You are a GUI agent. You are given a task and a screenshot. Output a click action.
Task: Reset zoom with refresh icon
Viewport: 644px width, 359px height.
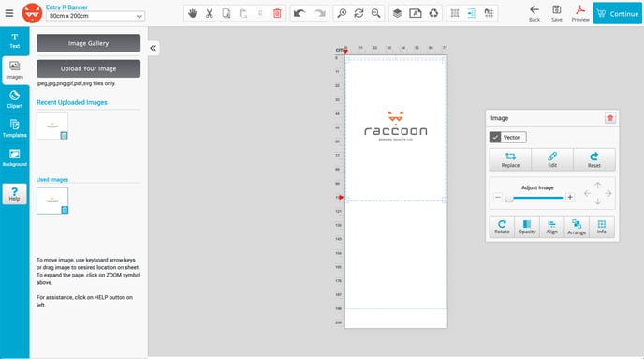[359, 13]
